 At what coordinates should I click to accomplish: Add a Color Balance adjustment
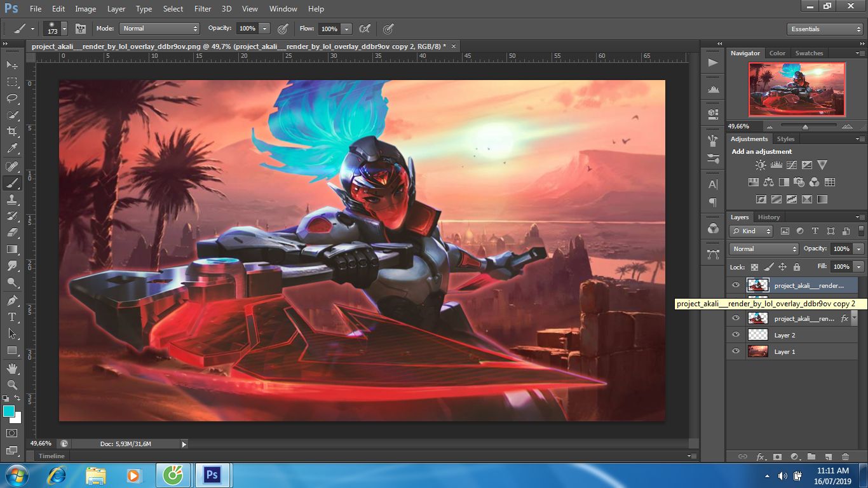(769, 182)
